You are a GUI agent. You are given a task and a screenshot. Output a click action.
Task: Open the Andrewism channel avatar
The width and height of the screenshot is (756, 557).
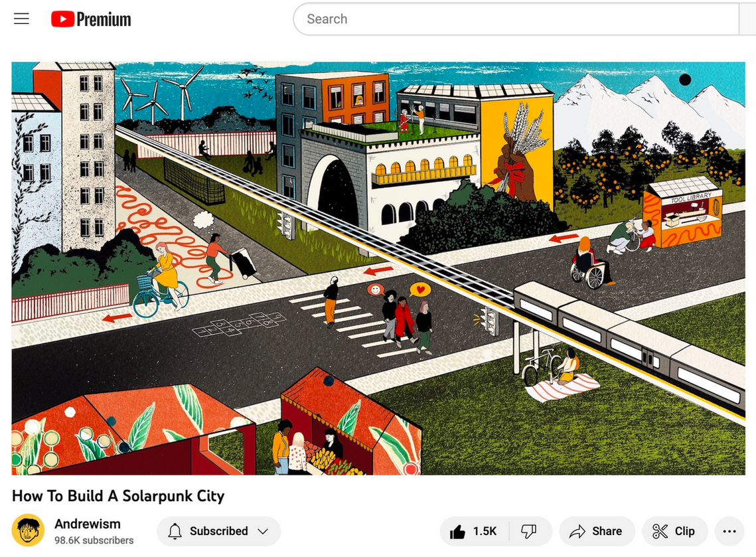tap(28, 530)
